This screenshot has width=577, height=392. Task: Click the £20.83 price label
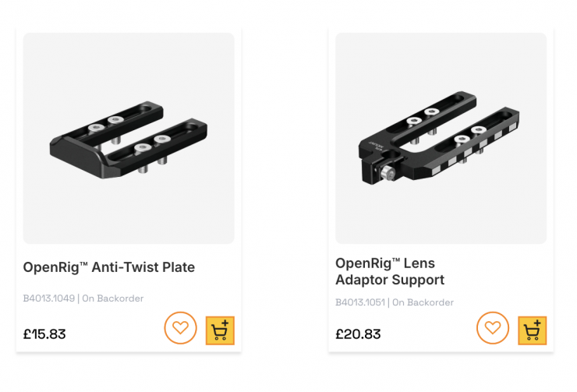click(x=358, y=334)
